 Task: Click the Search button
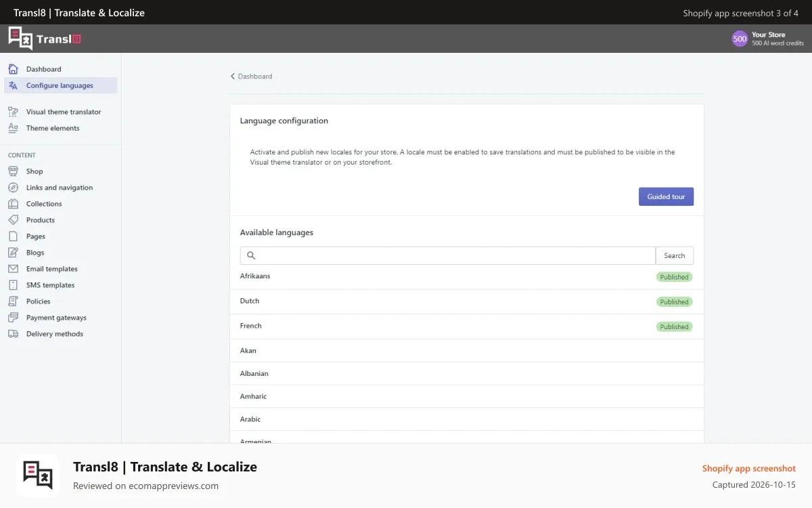675,255
